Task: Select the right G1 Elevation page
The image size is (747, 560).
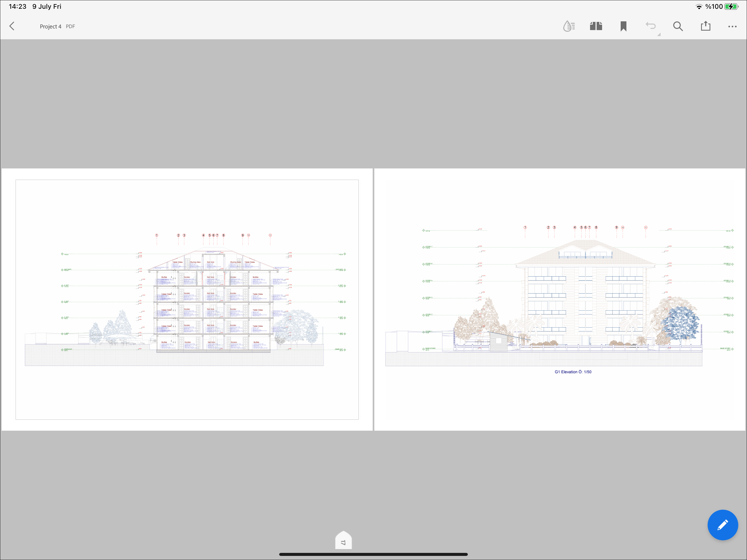Action: coord(560,299)
